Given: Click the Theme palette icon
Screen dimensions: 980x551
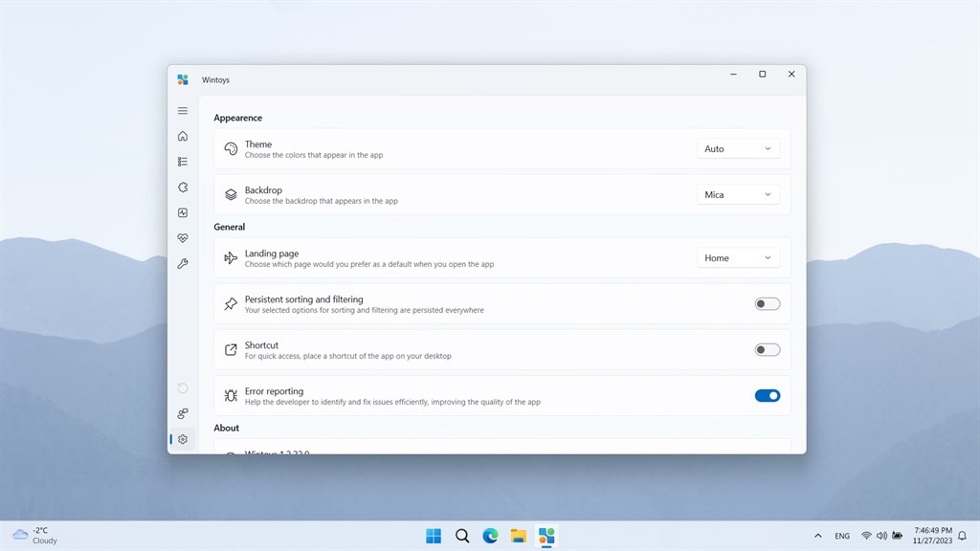Looking at the screenshot, I should 231,148.
